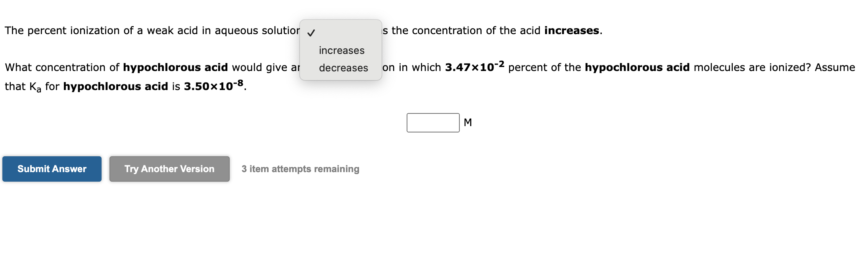Click the "3 item attempts remaining" text
868x280 pixels.
(300, 169)
